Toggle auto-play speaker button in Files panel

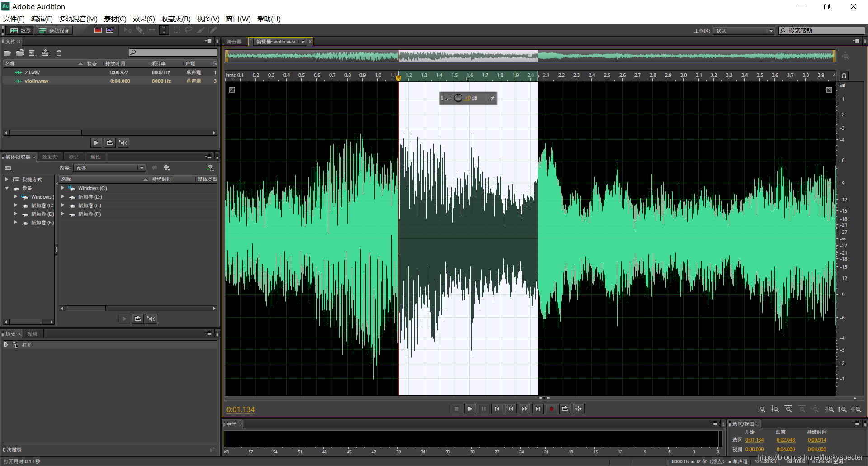click(123, 143)
